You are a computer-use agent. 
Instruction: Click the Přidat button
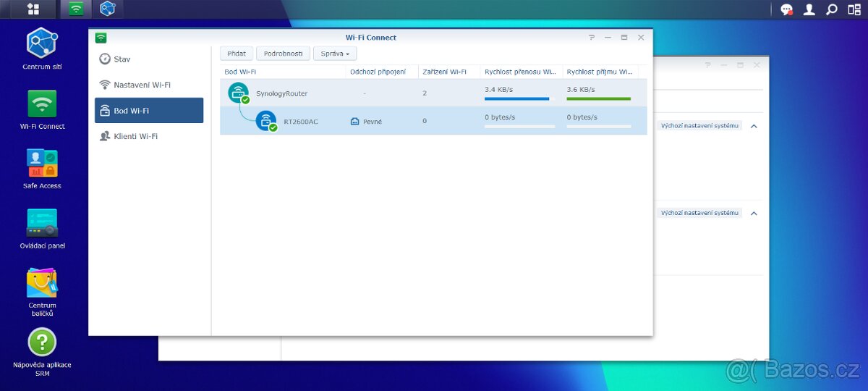tap(237, 54)
